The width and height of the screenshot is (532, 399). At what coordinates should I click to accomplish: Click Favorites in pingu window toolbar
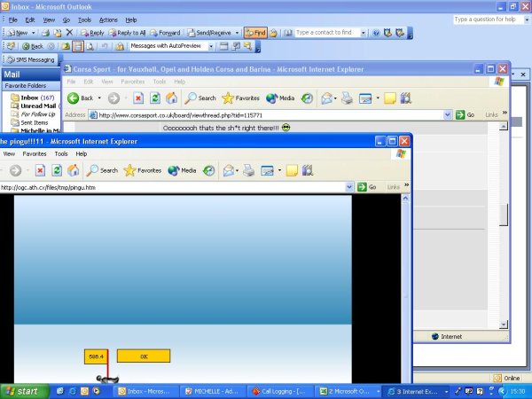tap(143, 170)
